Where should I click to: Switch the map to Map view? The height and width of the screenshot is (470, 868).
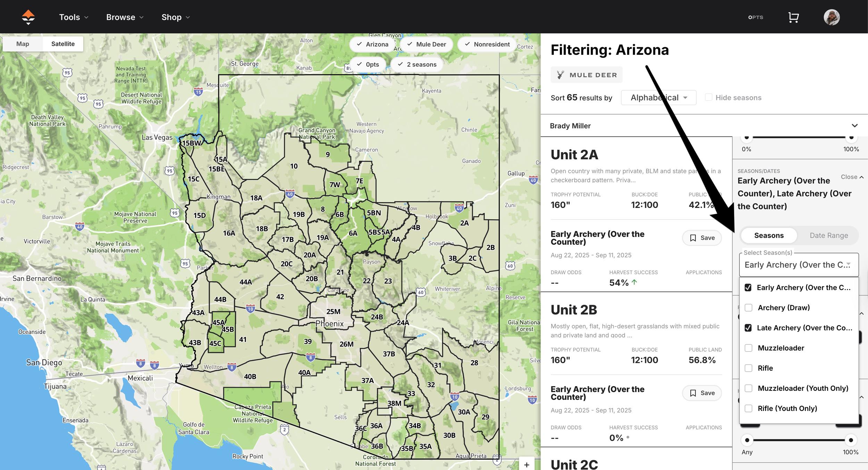tap(22, 43)
